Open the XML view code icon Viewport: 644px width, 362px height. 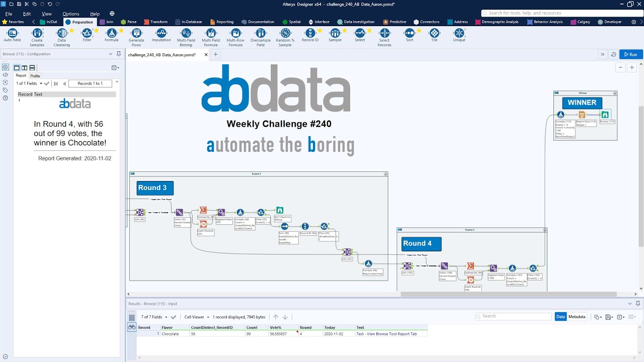5,74
